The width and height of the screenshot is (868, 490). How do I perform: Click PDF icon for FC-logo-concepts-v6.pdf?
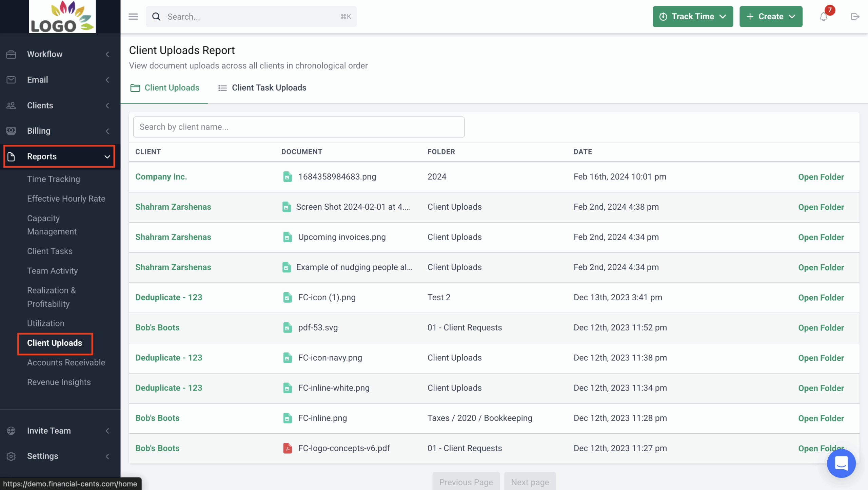pyautogui.click(x=287, y=449)
